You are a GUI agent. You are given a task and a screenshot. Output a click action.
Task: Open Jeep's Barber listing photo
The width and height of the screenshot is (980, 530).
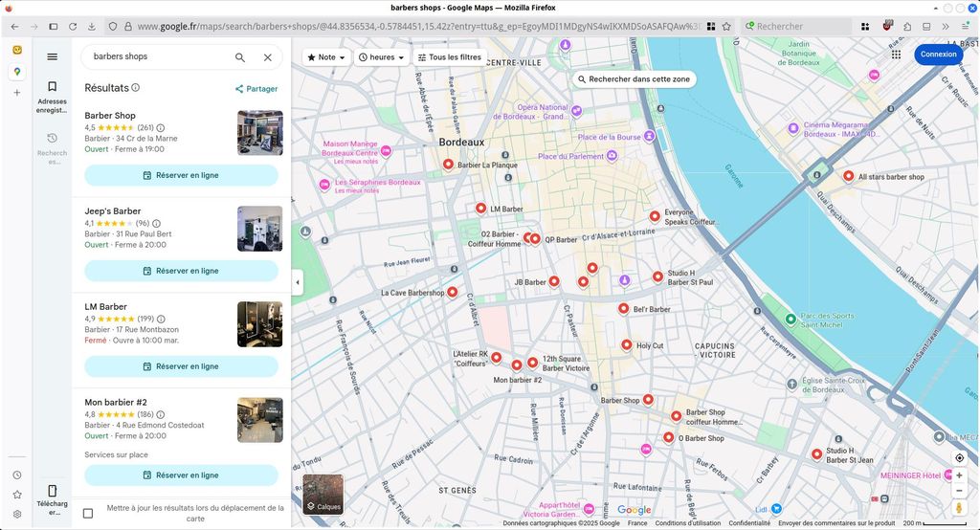[260, 229]
